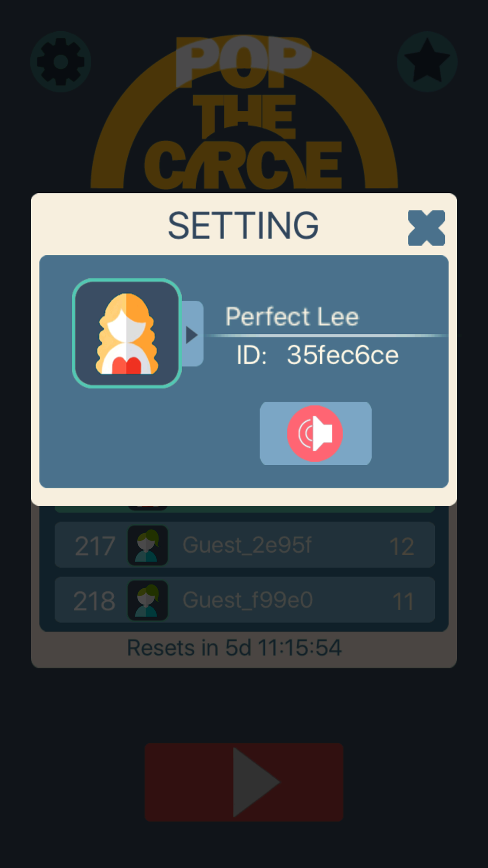Screen dimensions: 488x868
Task: Open settings gear icon behind dialog
Action: 61,62
